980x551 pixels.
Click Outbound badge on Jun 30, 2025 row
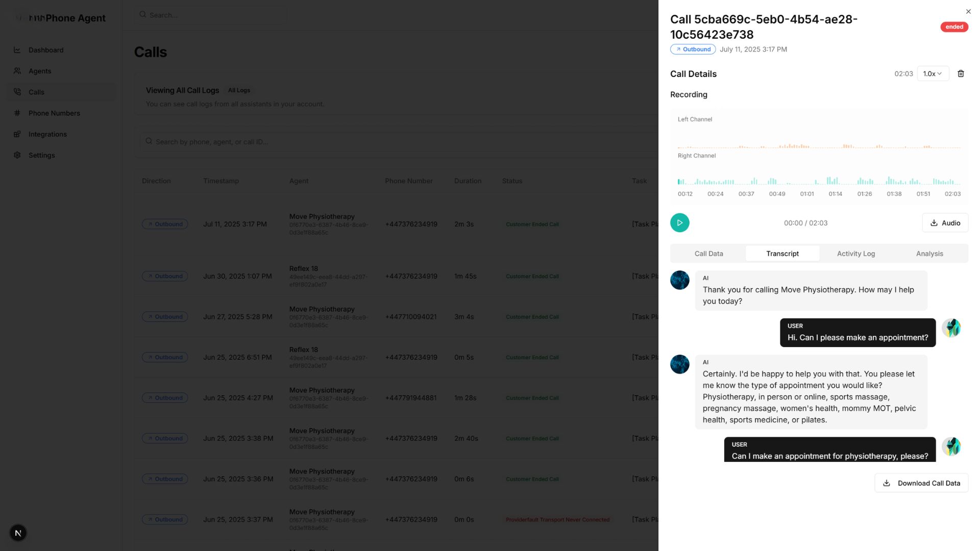(165, 277)
